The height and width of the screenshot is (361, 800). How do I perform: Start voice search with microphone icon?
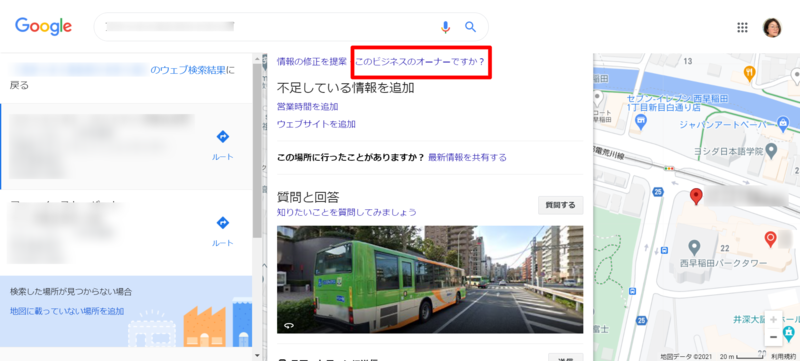445,27
